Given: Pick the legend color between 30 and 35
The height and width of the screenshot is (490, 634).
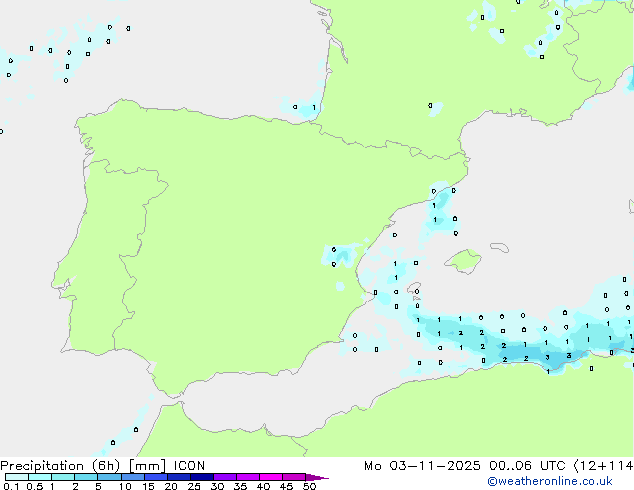Looking at the screenshot, I should point(225,477).
